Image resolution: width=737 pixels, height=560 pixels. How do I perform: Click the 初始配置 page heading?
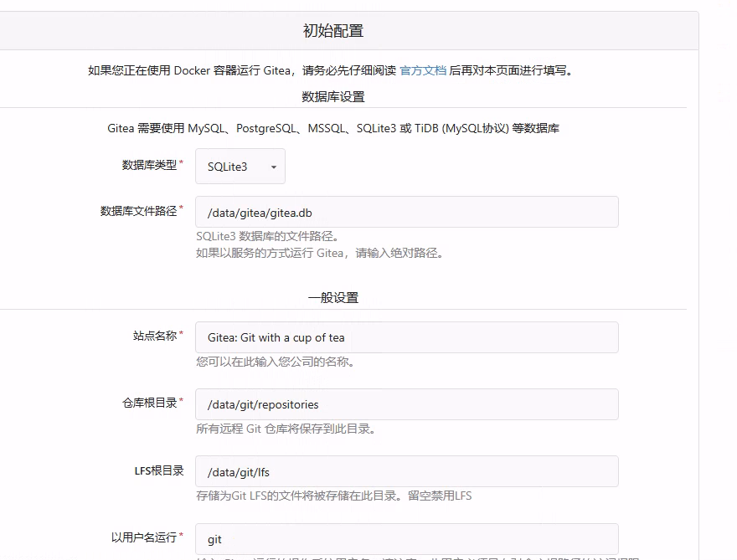pyautogui.click(x=332, y=31)
